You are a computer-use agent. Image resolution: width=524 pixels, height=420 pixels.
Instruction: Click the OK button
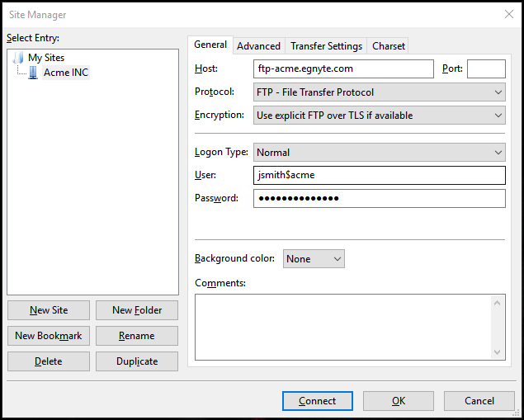click(x=399, y=401)
